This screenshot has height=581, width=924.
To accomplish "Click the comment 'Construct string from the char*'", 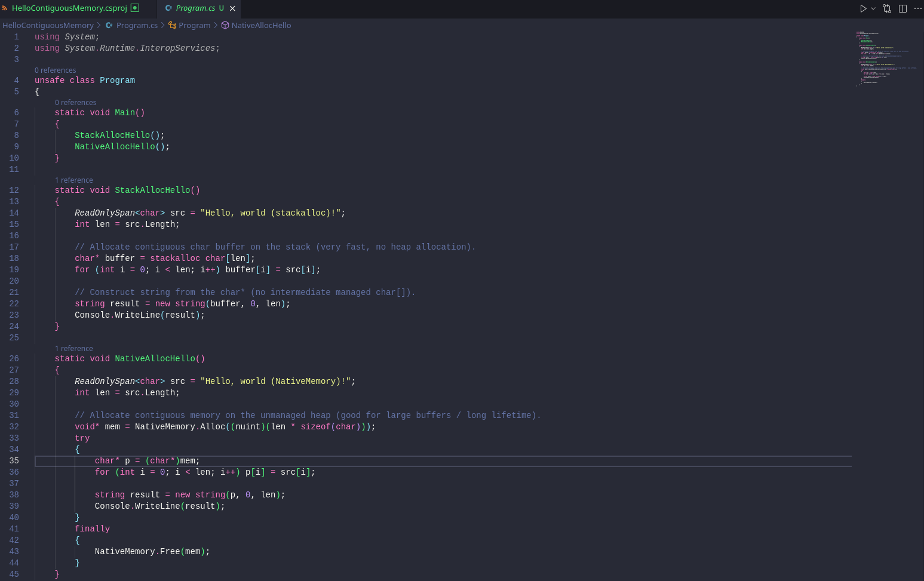I will pos(245,293).
